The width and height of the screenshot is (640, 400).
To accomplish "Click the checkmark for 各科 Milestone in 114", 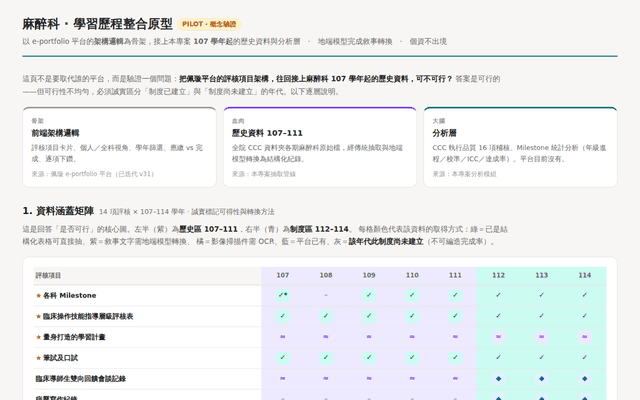I will (584, 295).
